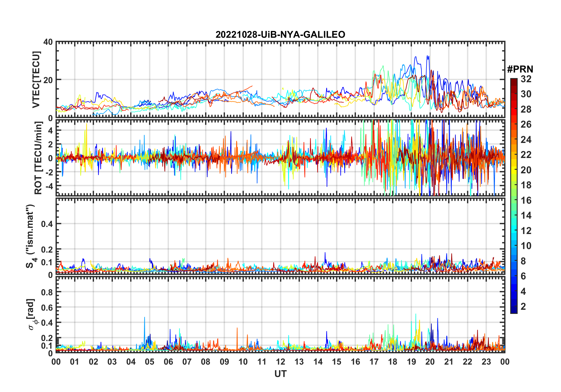Click colorbar tick label 8
Viewport: 561px width, 392px height.
point(523,261)
